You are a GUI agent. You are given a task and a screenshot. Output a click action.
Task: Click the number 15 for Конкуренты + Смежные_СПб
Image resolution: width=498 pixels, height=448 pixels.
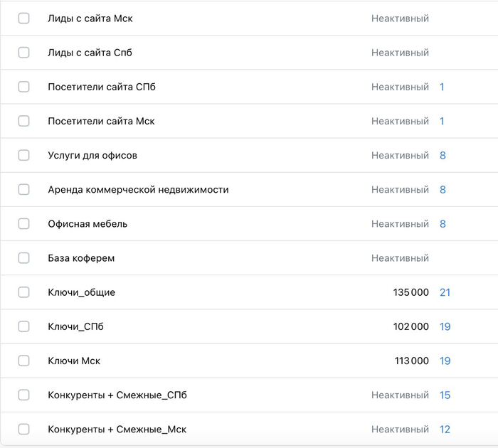[445, 395]
